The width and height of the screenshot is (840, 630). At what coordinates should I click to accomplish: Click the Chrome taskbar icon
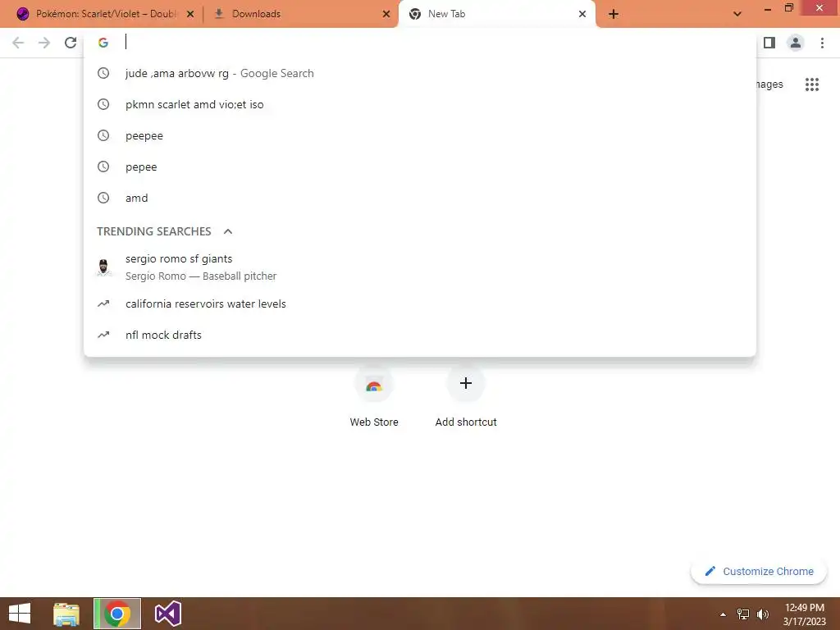117,614
